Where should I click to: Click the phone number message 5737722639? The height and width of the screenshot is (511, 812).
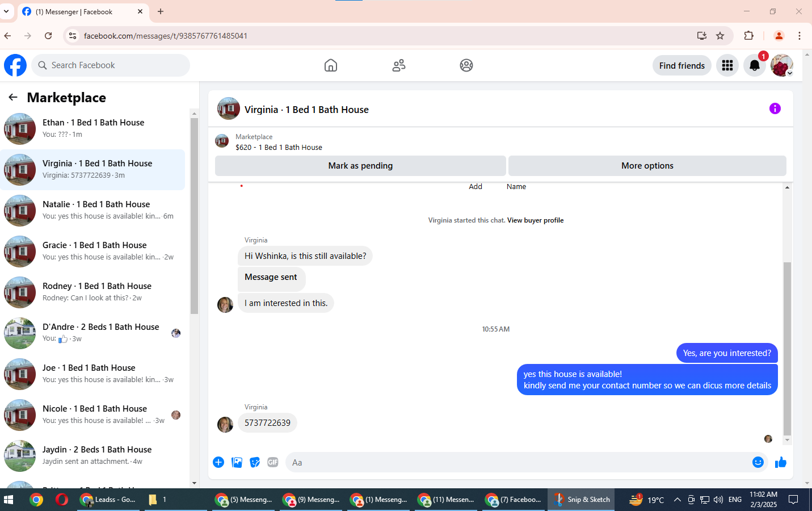[267, 423]
